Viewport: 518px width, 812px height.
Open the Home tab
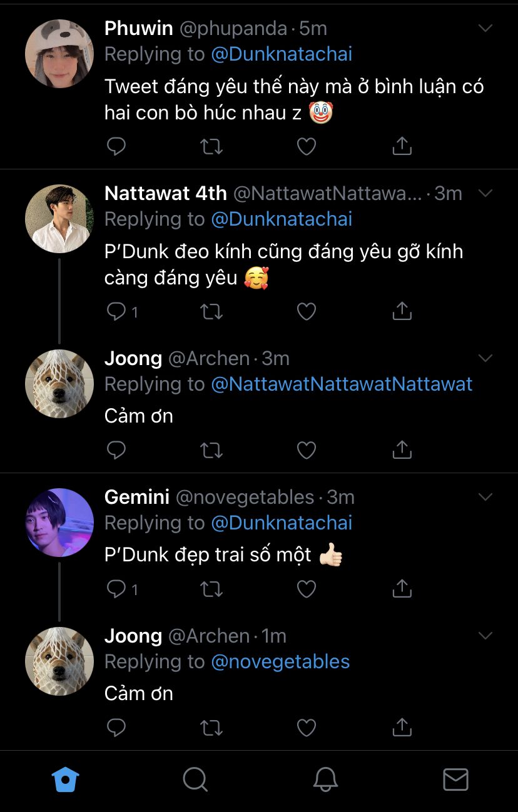(65, 779)
